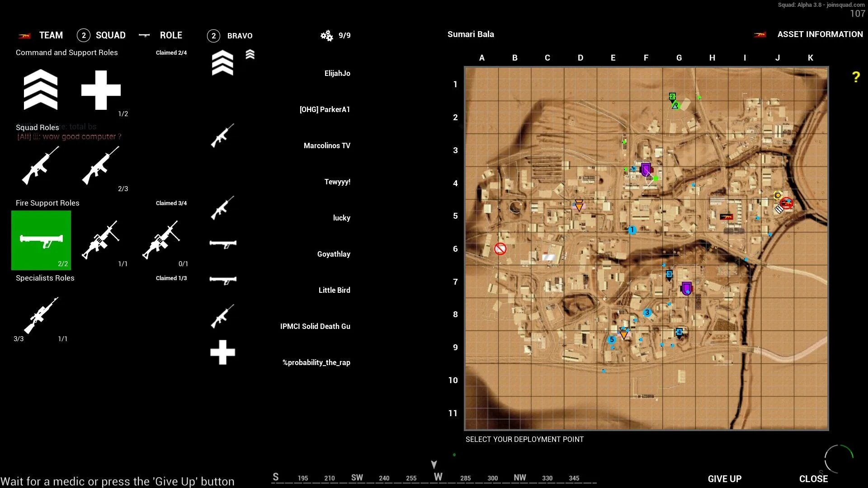Pick the machine gunner role showing 1/1
The height and width of the screenshot is (488, 868).
point(100,240)
